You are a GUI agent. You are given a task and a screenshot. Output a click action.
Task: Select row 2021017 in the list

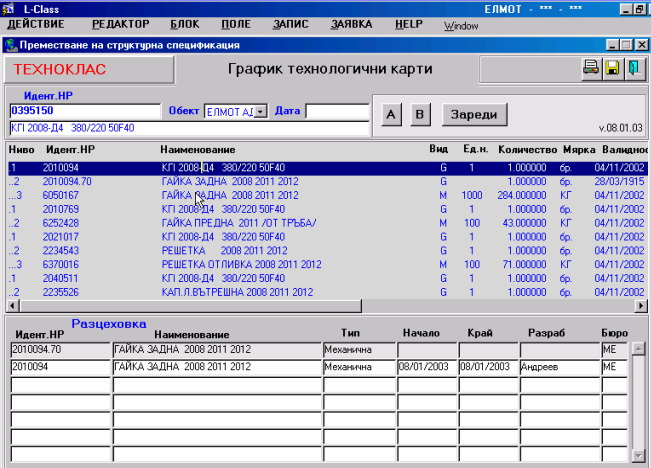(327, 237)
